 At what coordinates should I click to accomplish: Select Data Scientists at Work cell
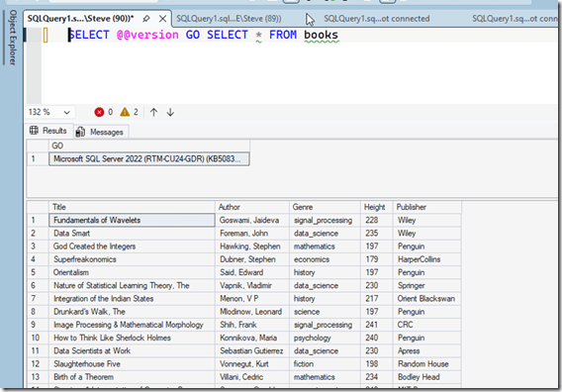point(132,350)
